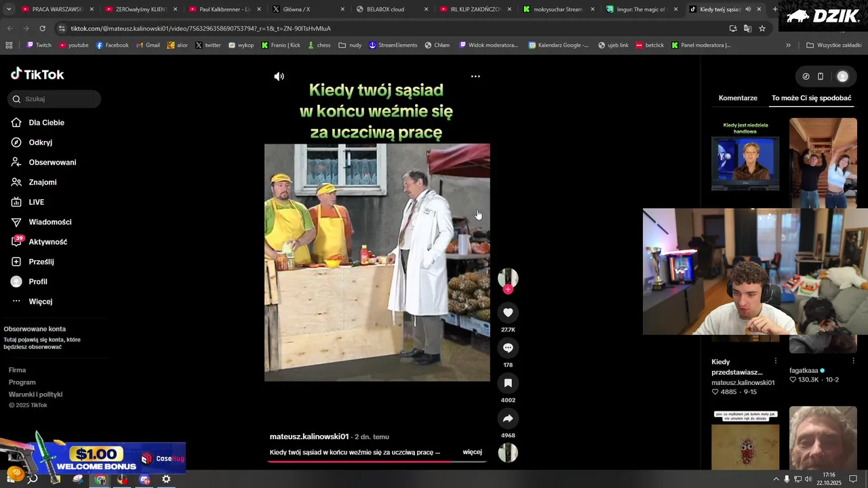Open the dancing couple video thumbnail

[x=823, y=163]
